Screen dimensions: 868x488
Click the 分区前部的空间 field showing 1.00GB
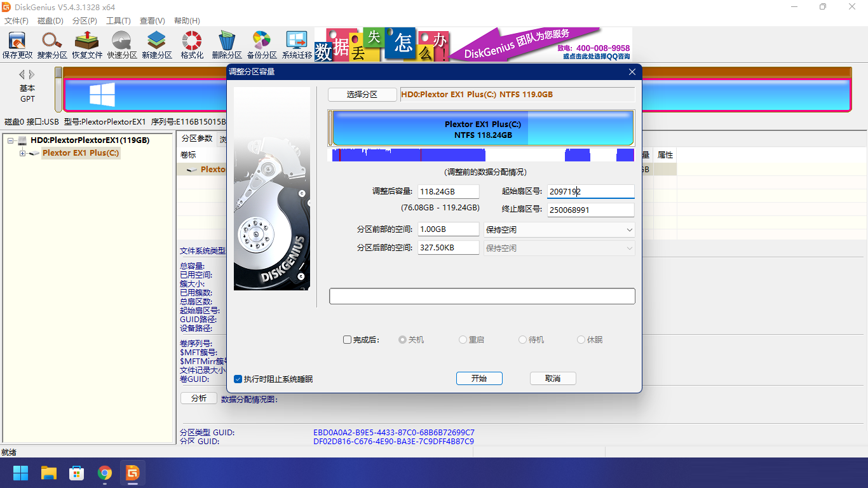click(x=449, y=229)
